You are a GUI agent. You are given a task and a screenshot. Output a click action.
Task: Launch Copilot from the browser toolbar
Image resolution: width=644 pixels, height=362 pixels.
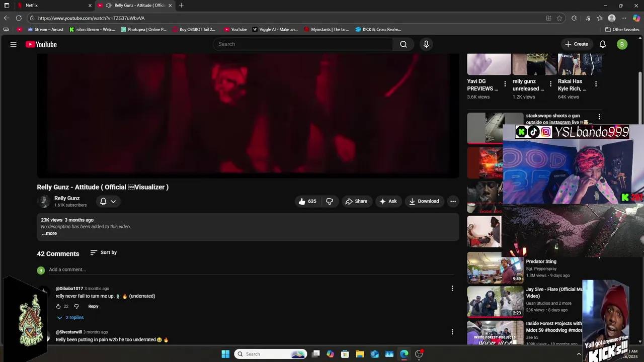point(636,18)
